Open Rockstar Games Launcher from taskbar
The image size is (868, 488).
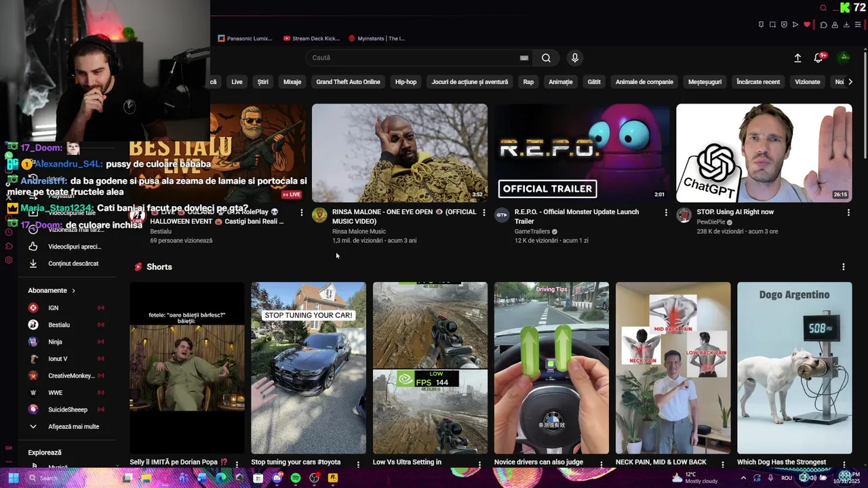click(x=333, y=478)
